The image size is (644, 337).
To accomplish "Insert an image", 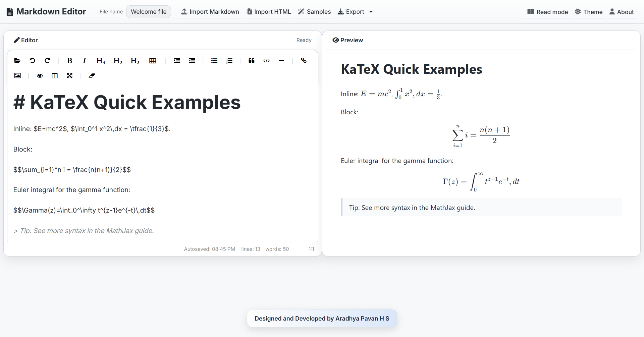I will [17, 76].
